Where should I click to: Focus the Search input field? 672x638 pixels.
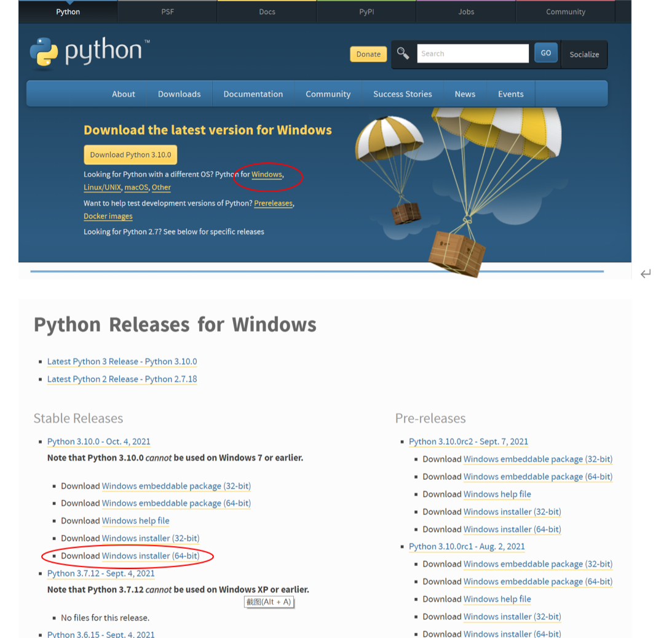(473, 54)
